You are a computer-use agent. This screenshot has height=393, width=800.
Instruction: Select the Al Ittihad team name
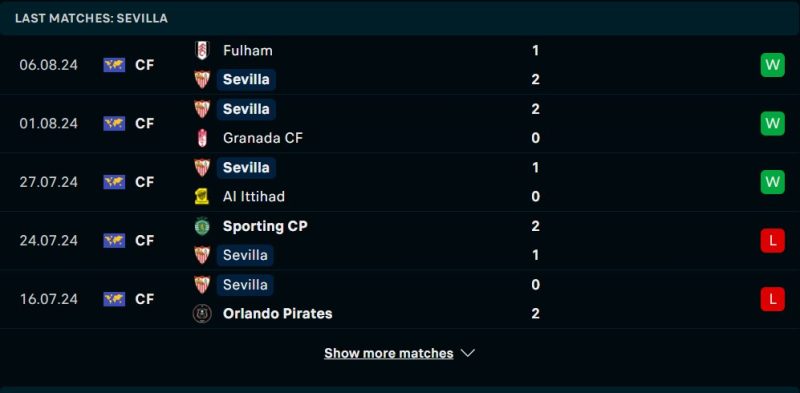coord(254,196)
